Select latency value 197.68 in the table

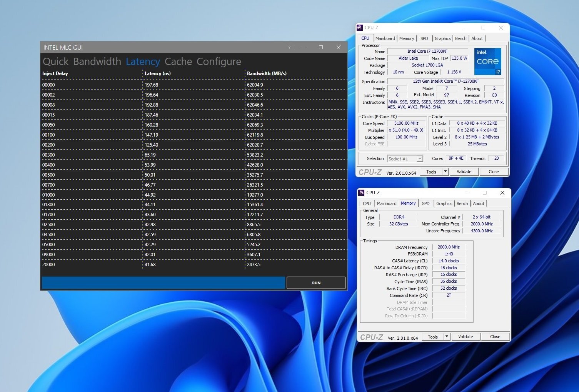151,85
